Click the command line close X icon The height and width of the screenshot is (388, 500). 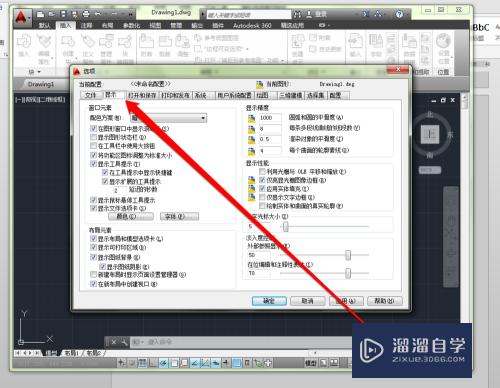click(114, 342)
